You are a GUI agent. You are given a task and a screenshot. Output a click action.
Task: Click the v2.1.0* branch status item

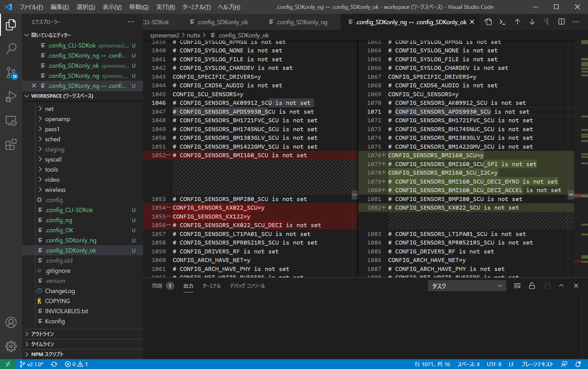click(x=32, y=364)
